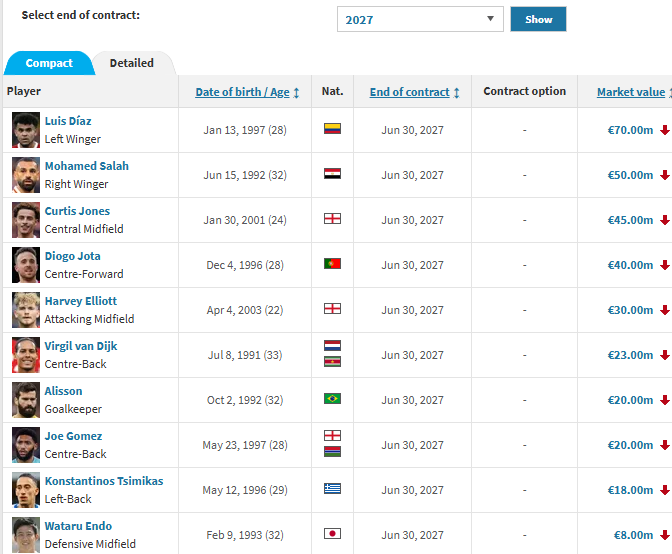Screen dimensions: 672x554
Task: Click Curtis Jones portrait thumbnail
Action: click(x=26, y=220)
